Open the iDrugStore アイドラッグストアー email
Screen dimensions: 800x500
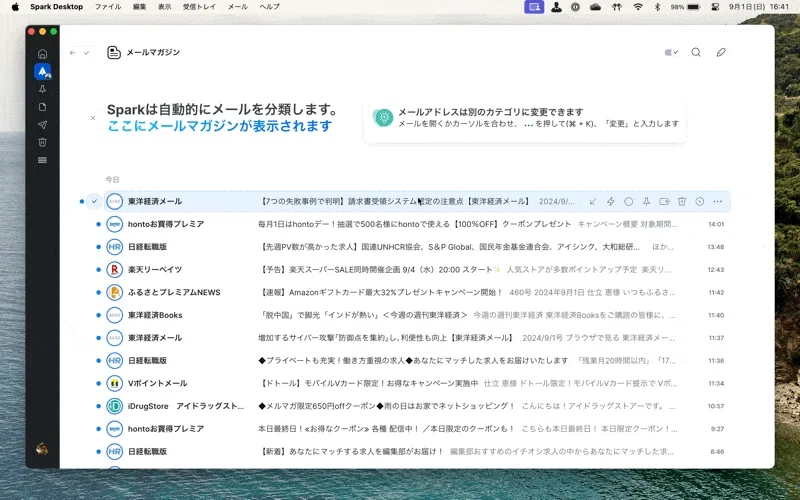[417, 406]
